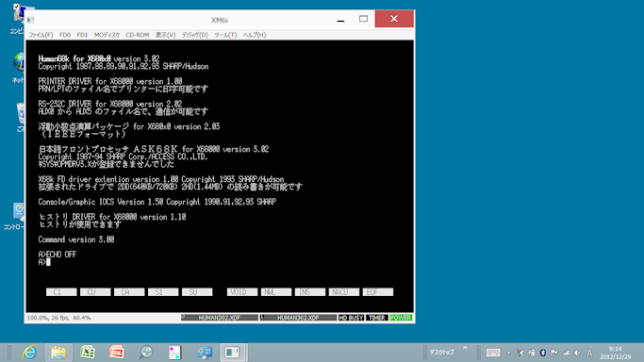Screen dimensions: 644x362
Task: Click the 100.0%, 26 fps status text
Action: point(58,318)
